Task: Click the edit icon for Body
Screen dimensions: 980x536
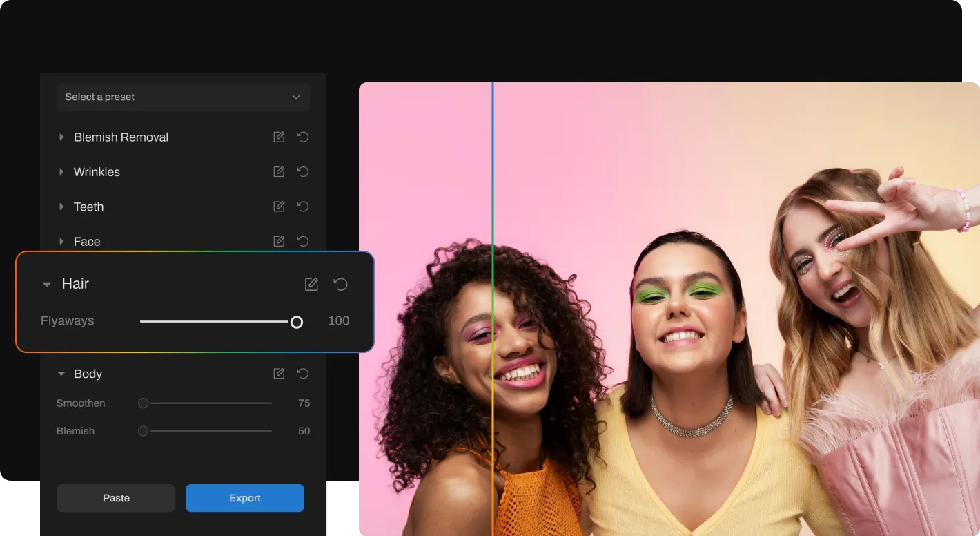Action: [x=279, y=373]
